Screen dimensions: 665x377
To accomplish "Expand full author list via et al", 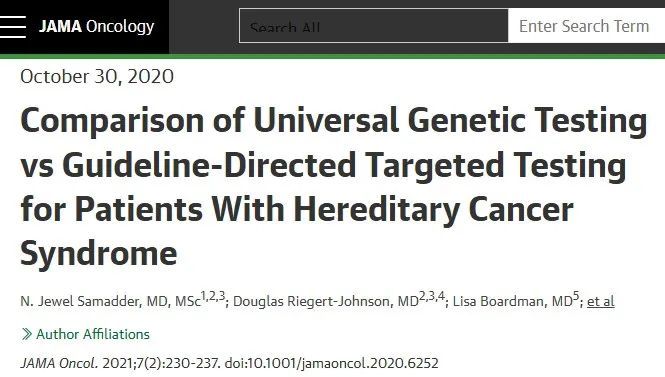I will pos(601,301).
